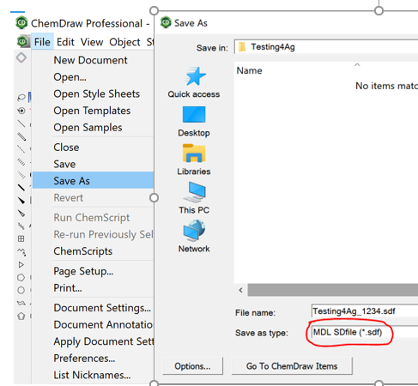
Task: Click the diamond icon above the toolbar
Action: coord(21,58)
